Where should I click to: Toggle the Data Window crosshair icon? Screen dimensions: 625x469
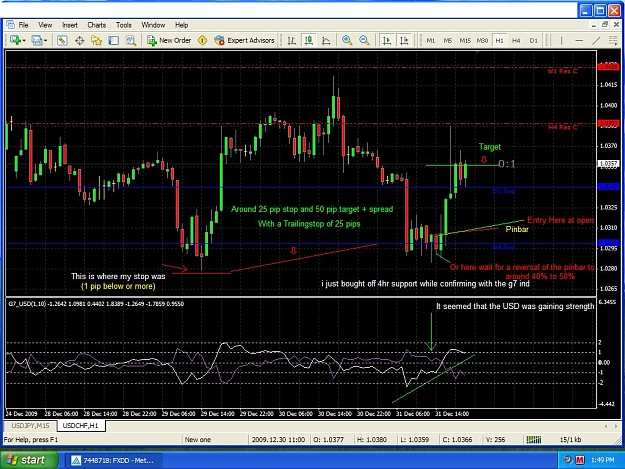click(79, 40)
